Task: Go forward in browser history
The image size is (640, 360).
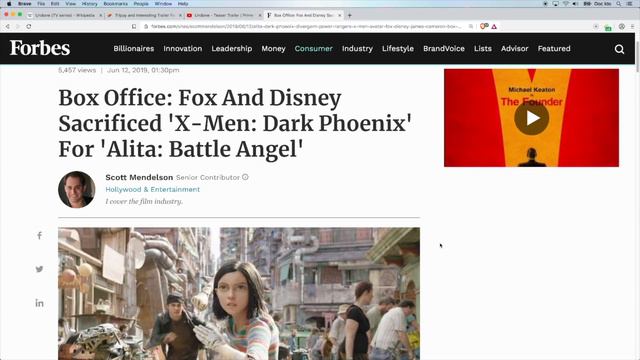Action: [17, 27]
